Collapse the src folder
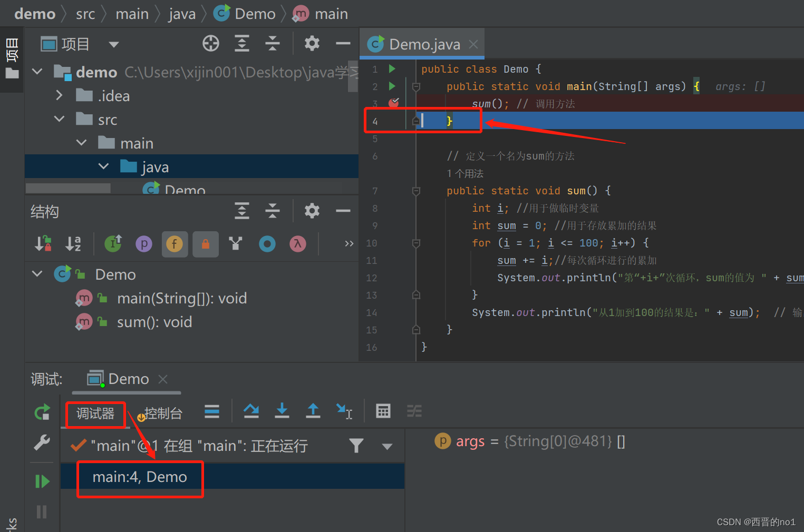This screenshot has width=804, height=532. (59, 119)
